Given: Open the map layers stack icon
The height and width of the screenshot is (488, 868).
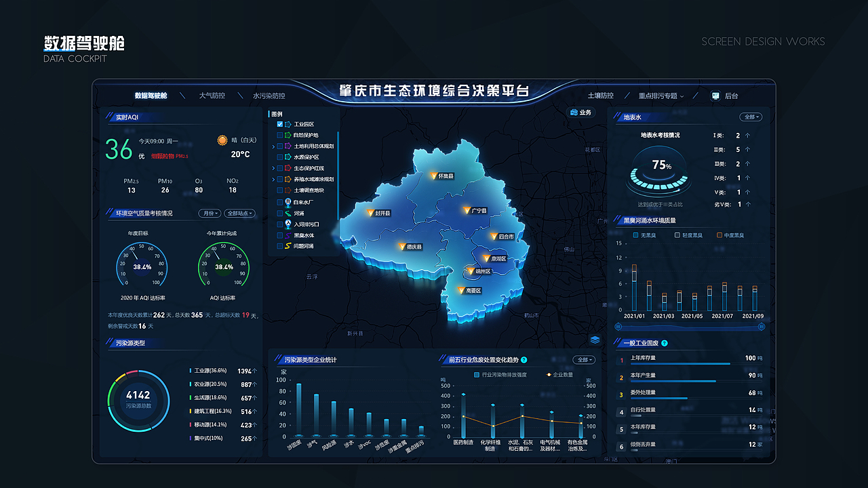Looking at the screenshot, I should coord(595,340).
